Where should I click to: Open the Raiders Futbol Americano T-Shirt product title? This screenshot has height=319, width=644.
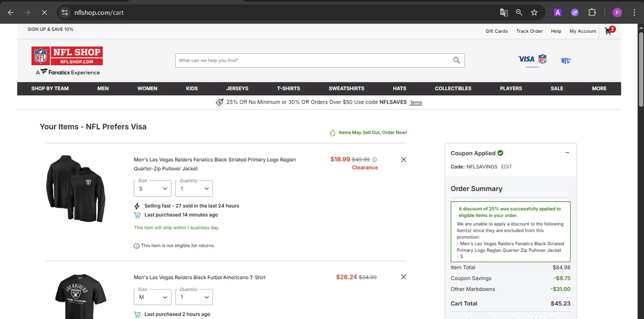(200, 277)
